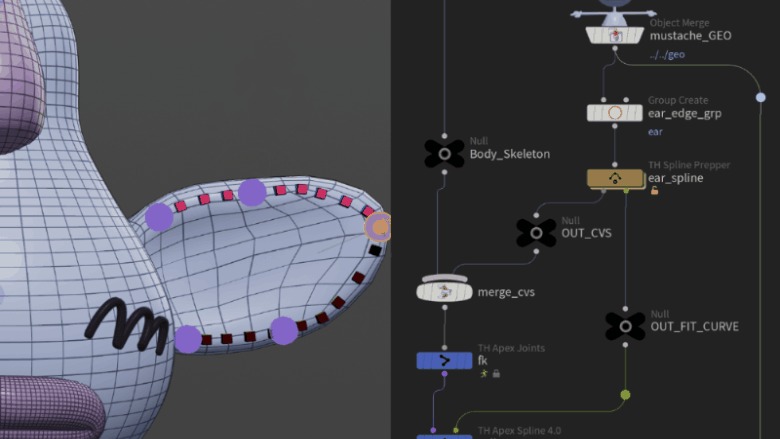This screenshot has height=439, width=780.
Task: Click the purple control point at ear bottom left
Action: (188, 339)
